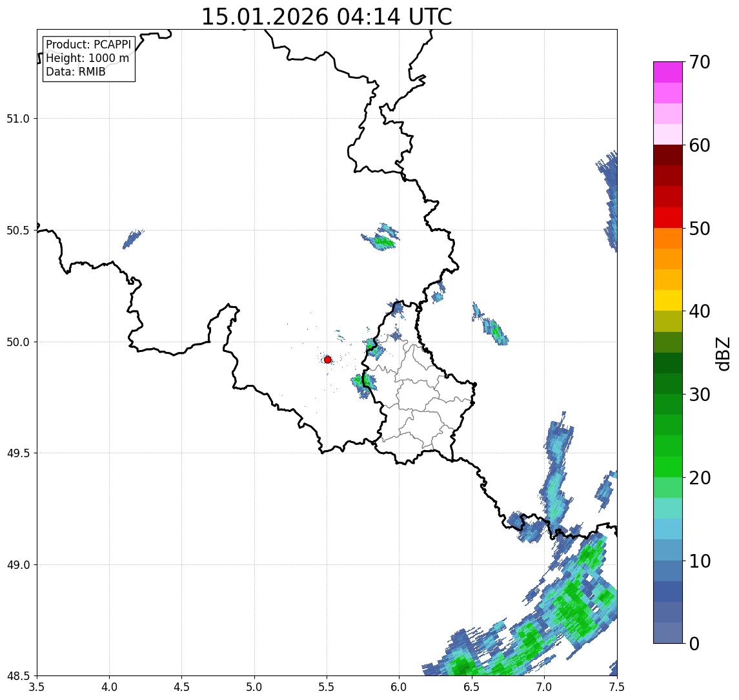Click longitude axis label 6.5
The image size is (739, 700).
[x=472, y=687]
